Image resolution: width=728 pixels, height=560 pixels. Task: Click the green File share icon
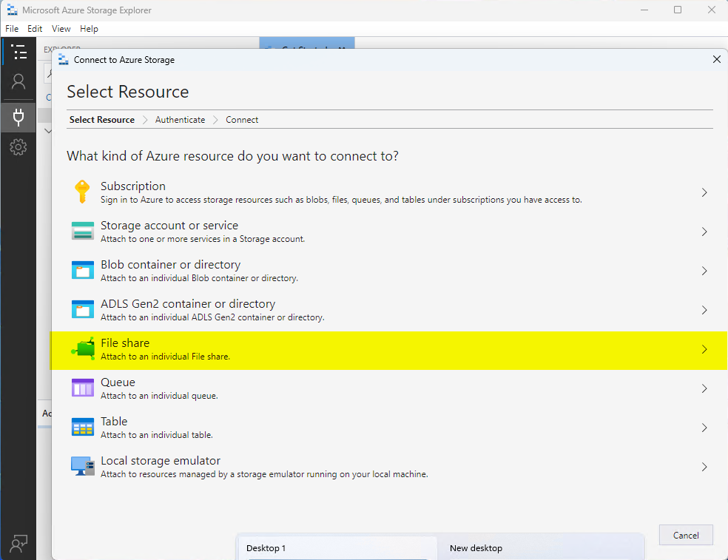click(83, 348)
